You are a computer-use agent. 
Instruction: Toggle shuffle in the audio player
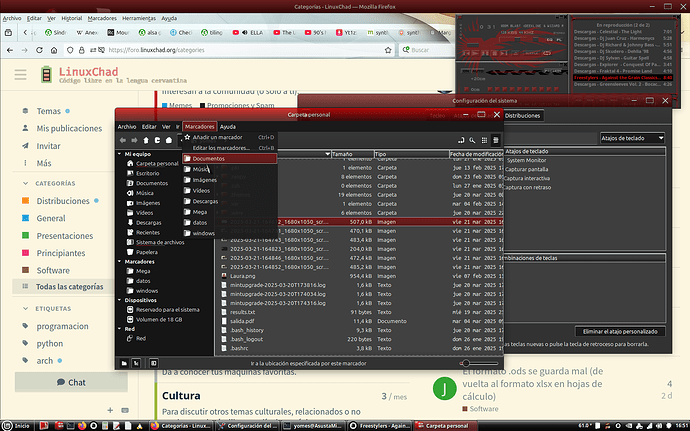click(x=532, y=53)
